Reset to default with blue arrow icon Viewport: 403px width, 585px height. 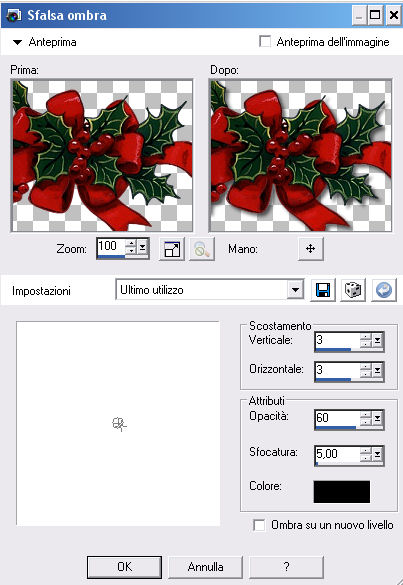pos(384,290)
